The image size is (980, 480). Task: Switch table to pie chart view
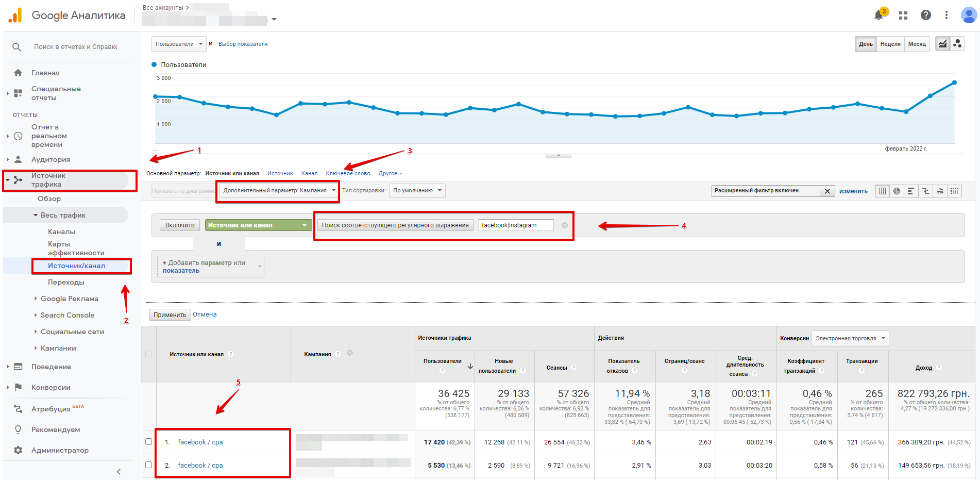[x=897, y=191]
